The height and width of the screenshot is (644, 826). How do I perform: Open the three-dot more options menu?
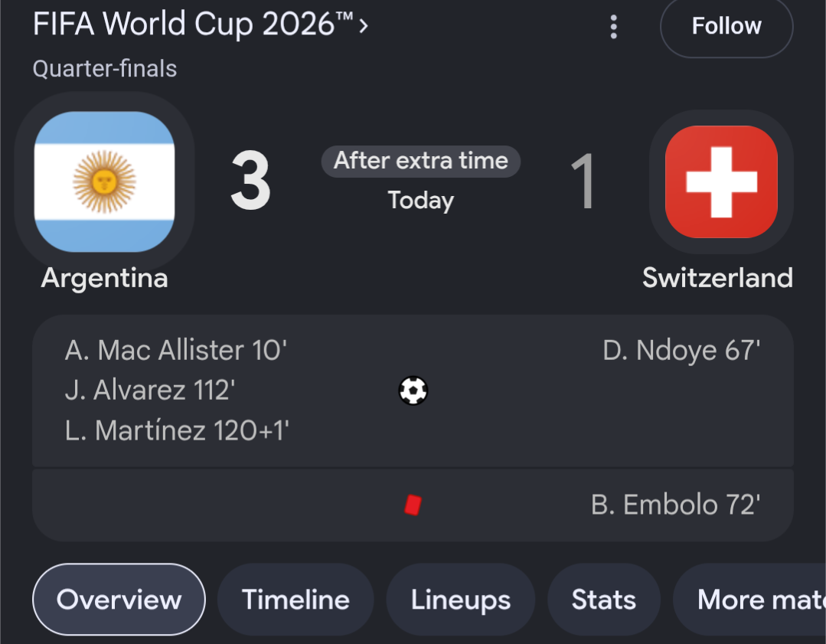tap(613, 26)
